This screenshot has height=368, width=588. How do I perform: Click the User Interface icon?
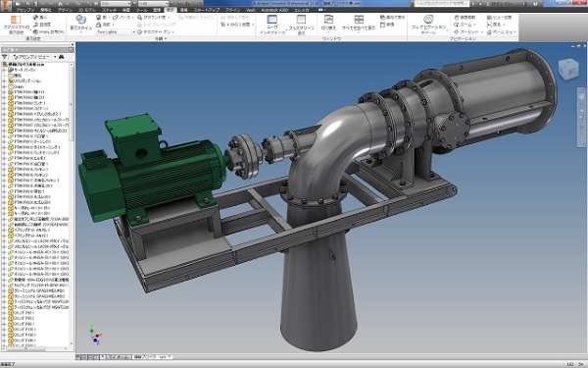point(271,20)
